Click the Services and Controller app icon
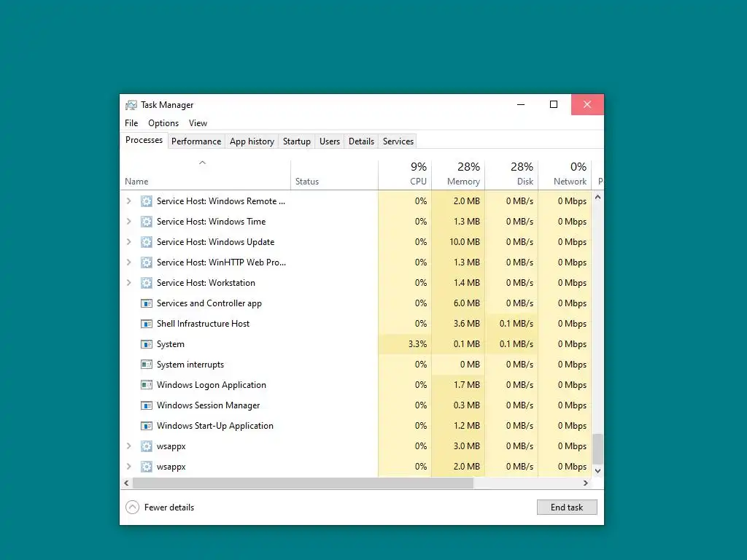The height and width of the screenshot is (560, 747). 146,303
